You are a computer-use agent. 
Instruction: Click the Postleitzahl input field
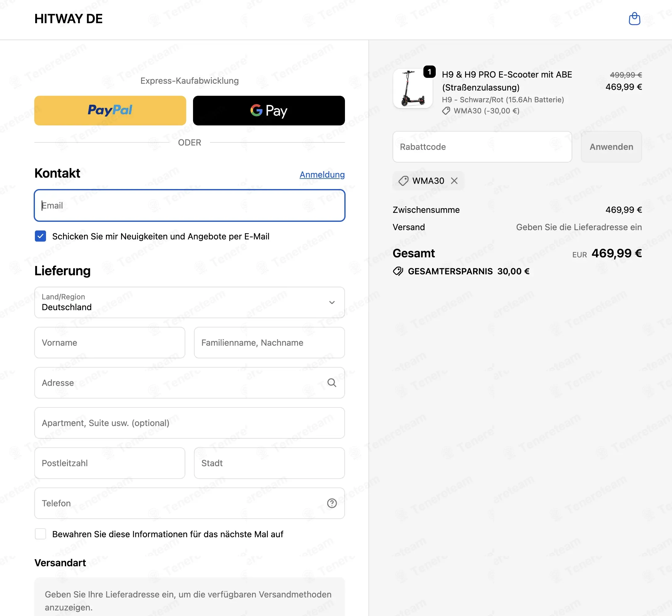110,463
